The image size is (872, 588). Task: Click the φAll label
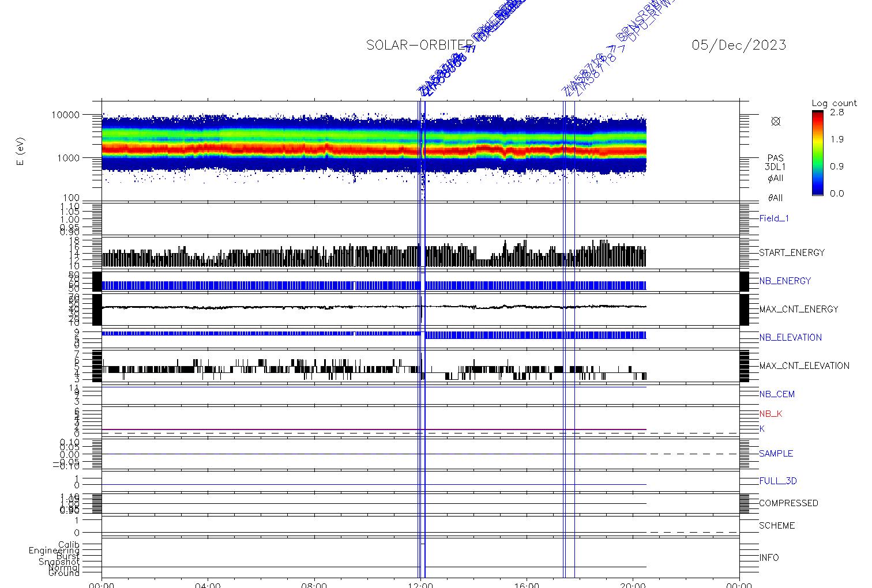coord(775,179)
